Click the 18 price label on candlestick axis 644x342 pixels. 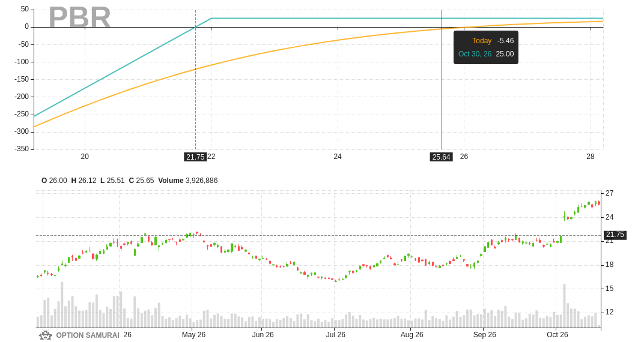pyautogui.click(x=610, y=265)
